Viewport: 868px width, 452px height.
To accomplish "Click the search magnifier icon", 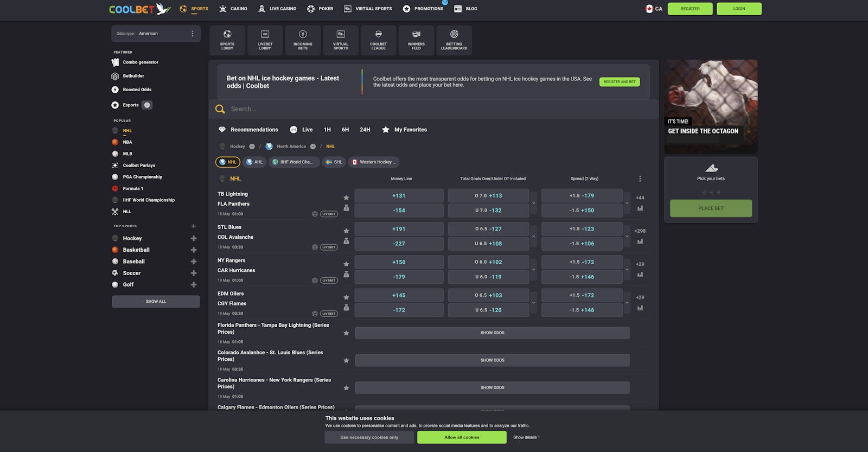I will click(220, 109).
